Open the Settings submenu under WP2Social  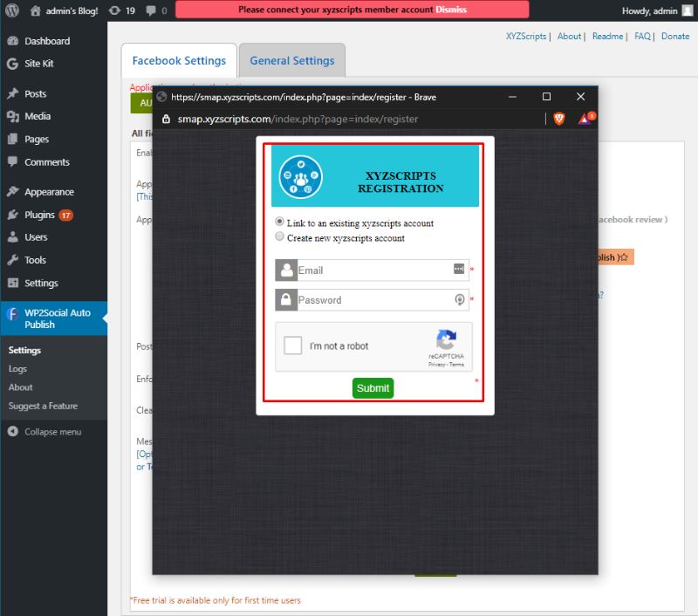click(24, 350)
